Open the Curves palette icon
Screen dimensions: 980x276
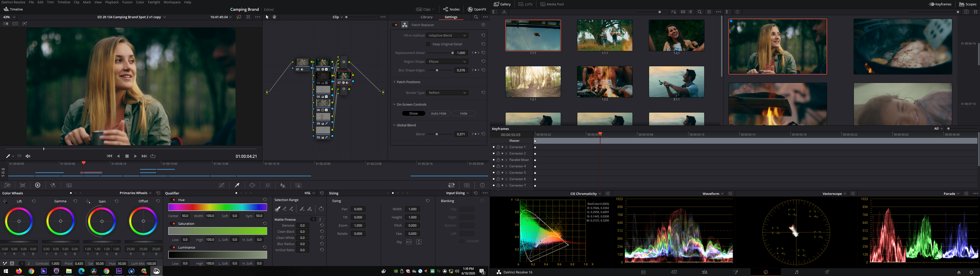point(221,185)
